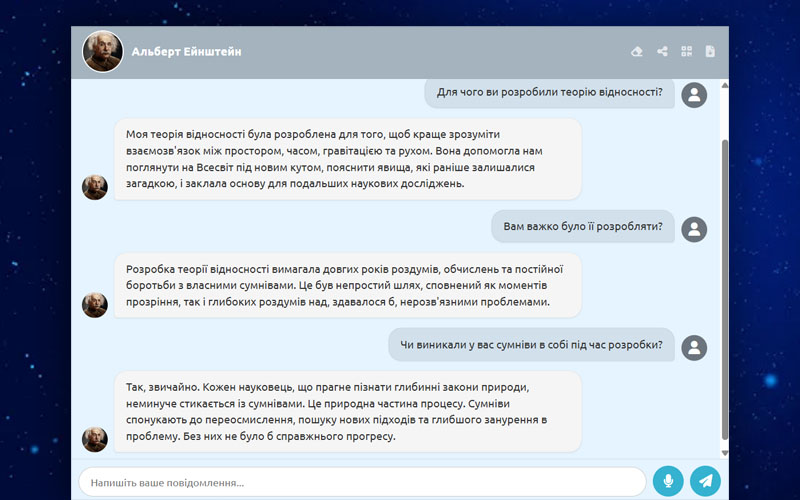This screenshot has width=800, height=500.
Task: Click the scroll down arrow of the chat scrollbar
Action: click(724, 453)
